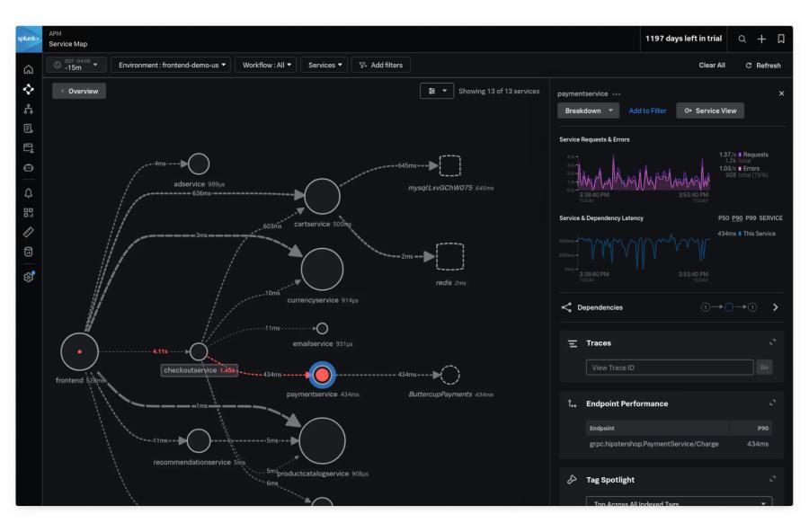Screen dimensions: 809x532
Task: Click the bookmark icon in header
Action: click(x=781, y=40)
